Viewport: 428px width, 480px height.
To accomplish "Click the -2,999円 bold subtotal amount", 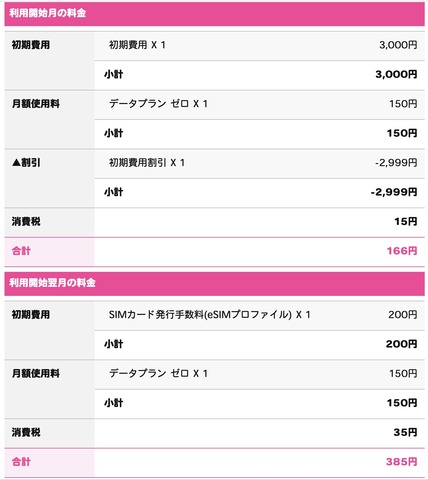I will click(394, 192).
